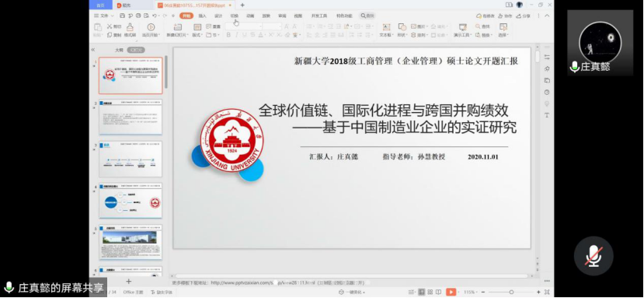Image resolution: width=644 pixels, height=298 pixels.
Task: Click the one-click beautify button in status bar
Action: click(353, 292)
